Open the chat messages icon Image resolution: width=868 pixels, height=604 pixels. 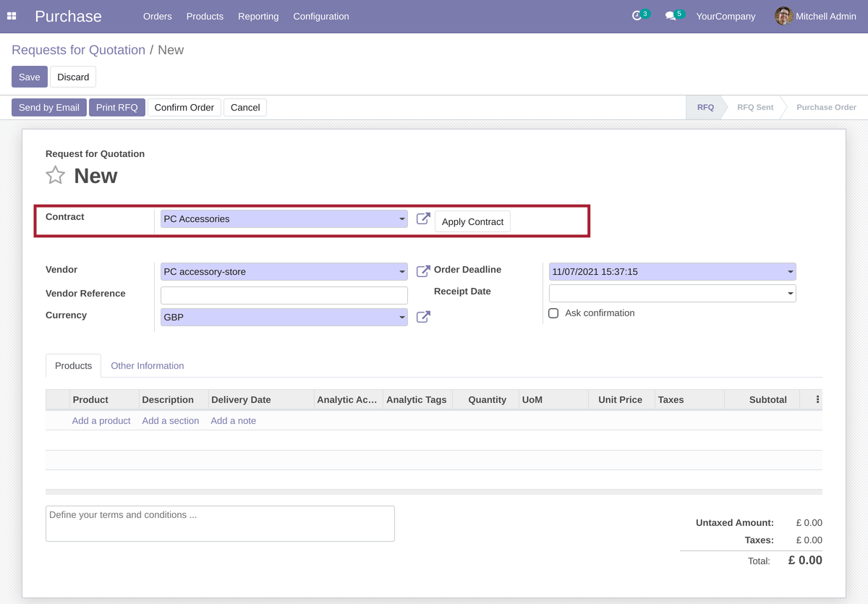[x=671, y=16]
